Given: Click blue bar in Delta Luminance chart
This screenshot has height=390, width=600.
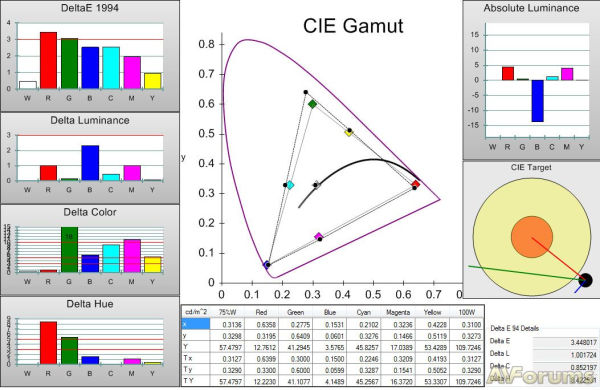Looking at the screenshot, I should coord(90,163).
